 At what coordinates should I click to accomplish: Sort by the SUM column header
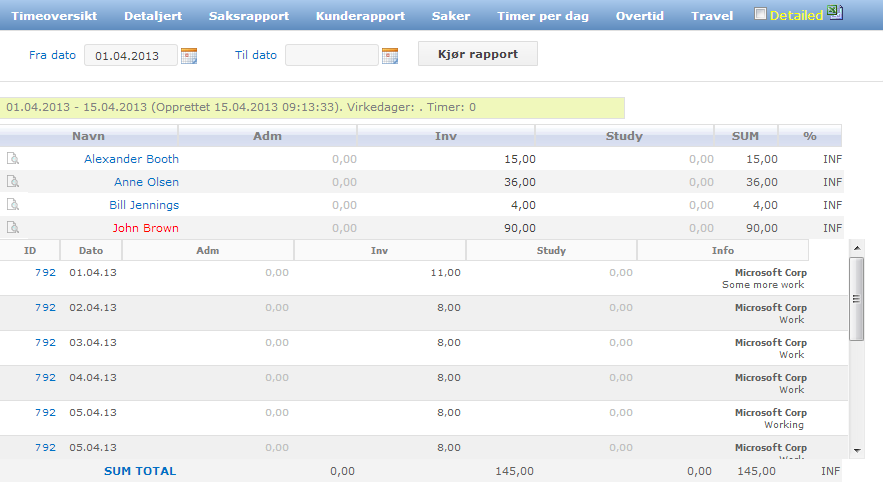click(745, 136)
